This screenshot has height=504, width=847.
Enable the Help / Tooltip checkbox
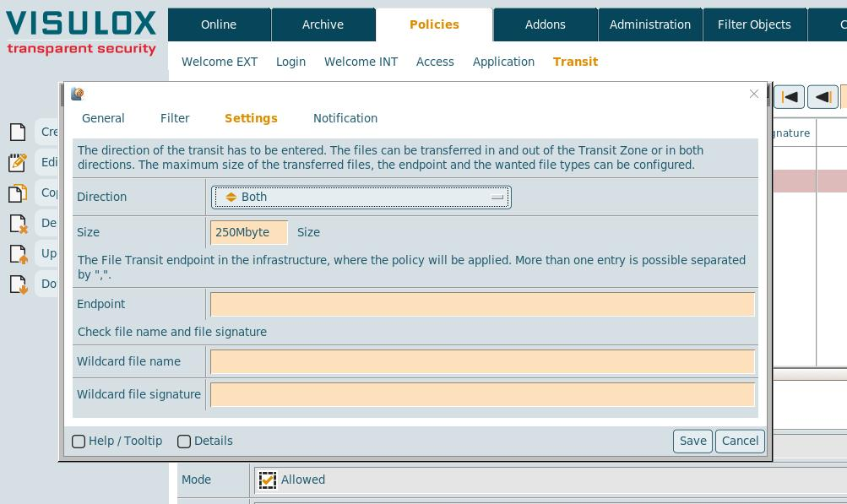tap(79, 442)
